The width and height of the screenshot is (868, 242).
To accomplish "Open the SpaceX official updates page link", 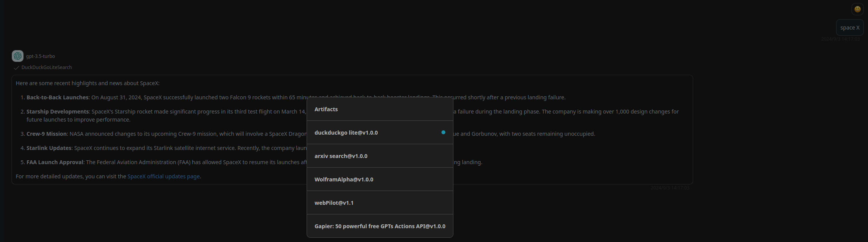I will [163, 176].
